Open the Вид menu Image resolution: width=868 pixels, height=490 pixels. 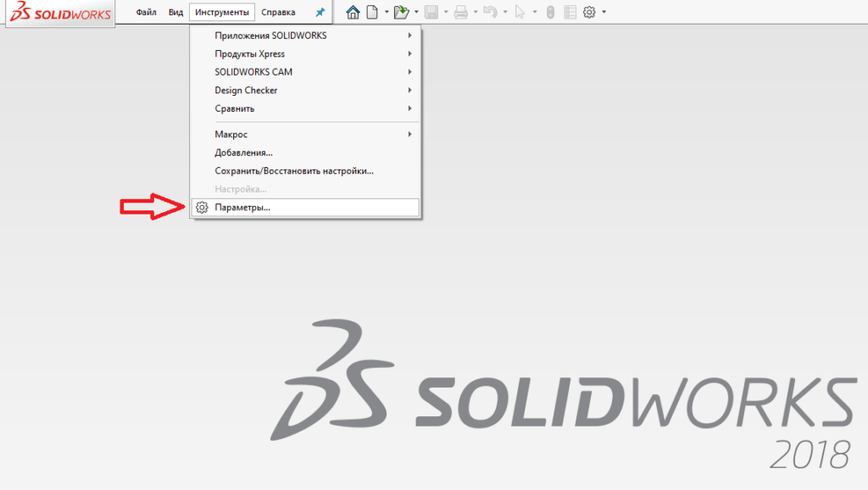point(176,12)
